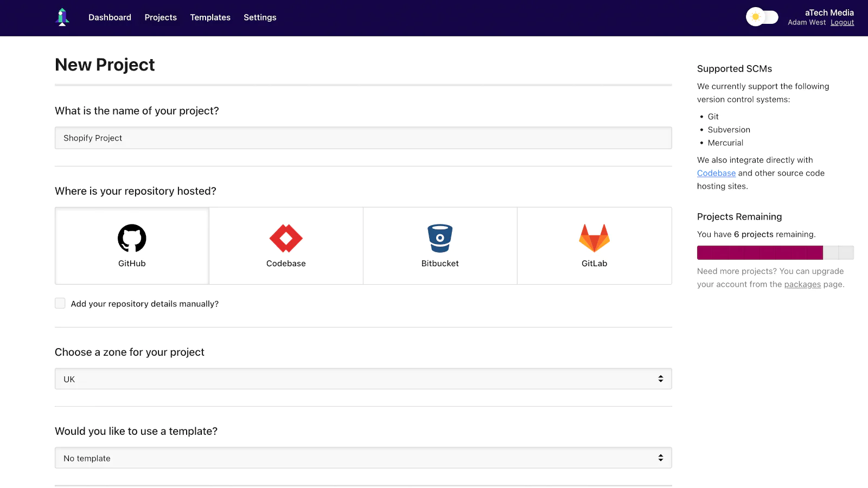Click the 'Projects Remaining' heading
This screenshot has height=488, width=868.
click(x=739, y=217)
